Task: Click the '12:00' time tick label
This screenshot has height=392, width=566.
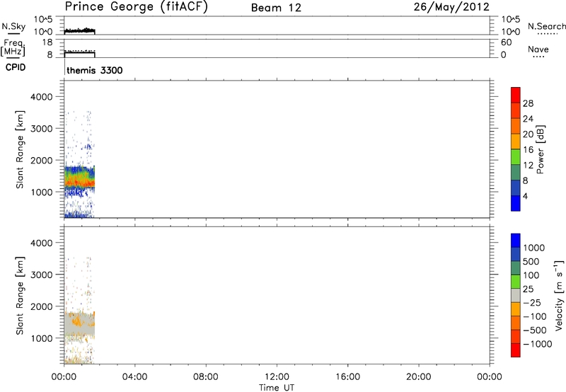Action: pyautogui.click(x=277, y=377)
